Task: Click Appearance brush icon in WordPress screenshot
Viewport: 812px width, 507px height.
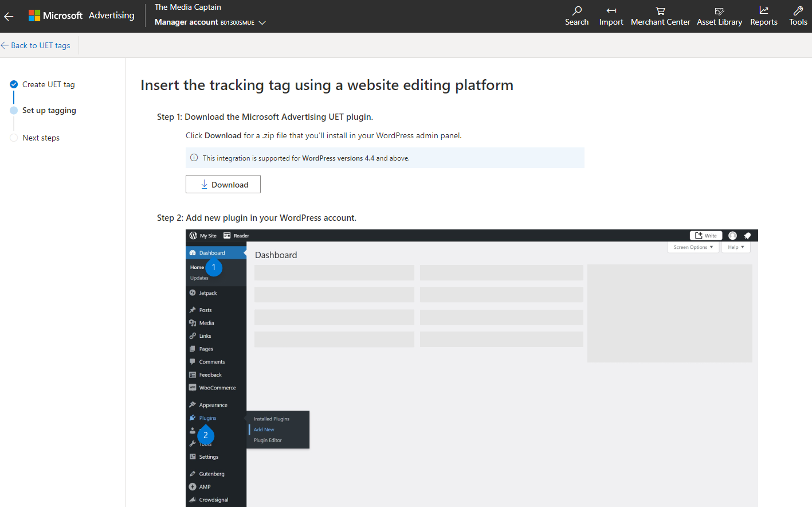Action: (193, 405)
